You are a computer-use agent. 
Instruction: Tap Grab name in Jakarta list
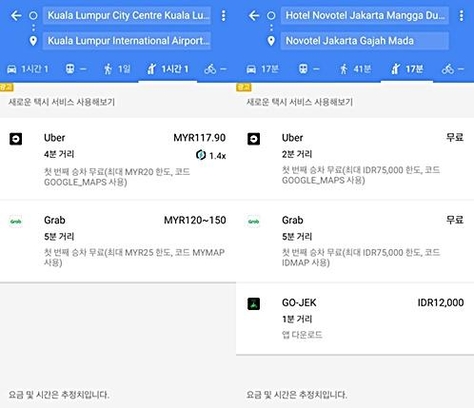293,220
